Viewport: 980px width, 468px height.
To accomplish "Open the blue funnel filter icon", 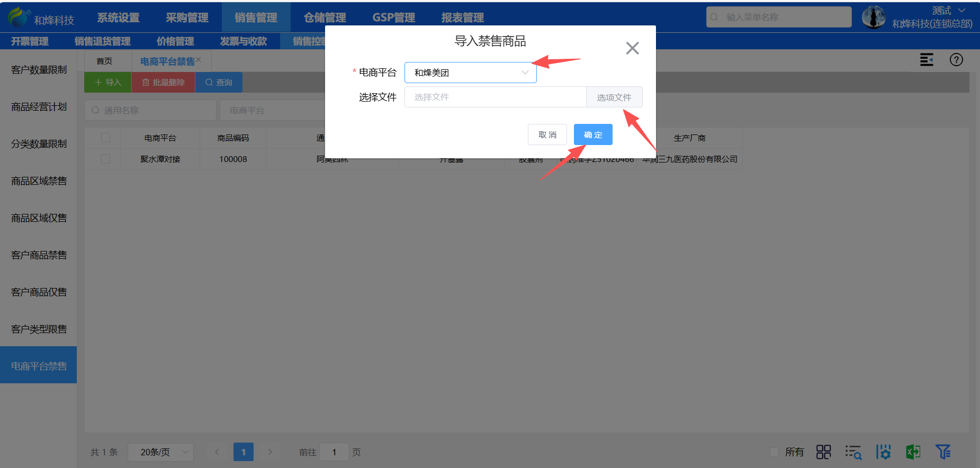I will click(942, 452).
